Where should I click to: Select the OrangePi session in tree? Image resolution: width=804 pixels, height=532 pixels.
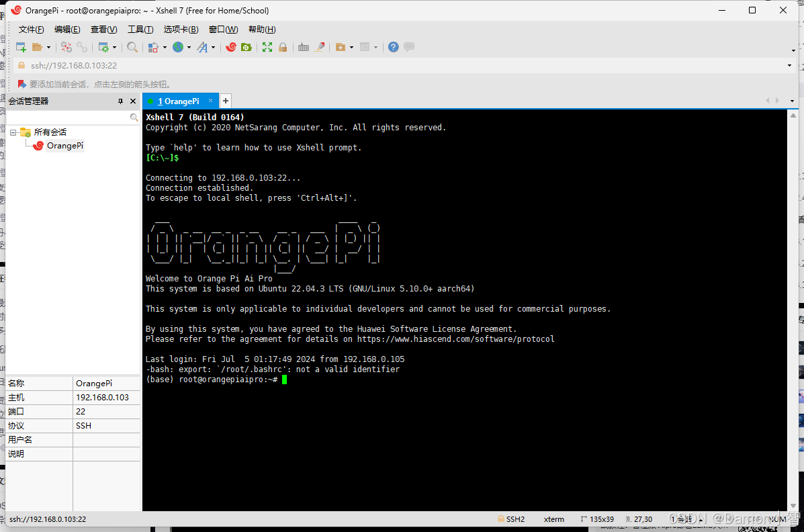[64, 146]
